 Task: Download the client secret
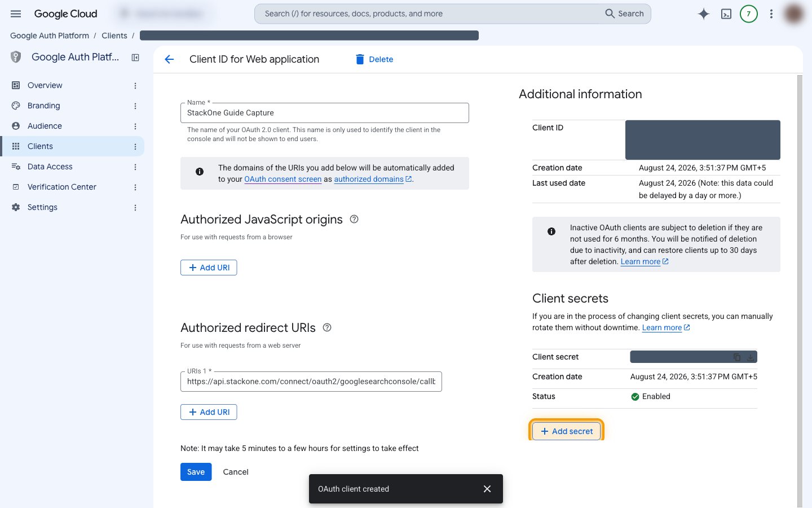(751, 357)
